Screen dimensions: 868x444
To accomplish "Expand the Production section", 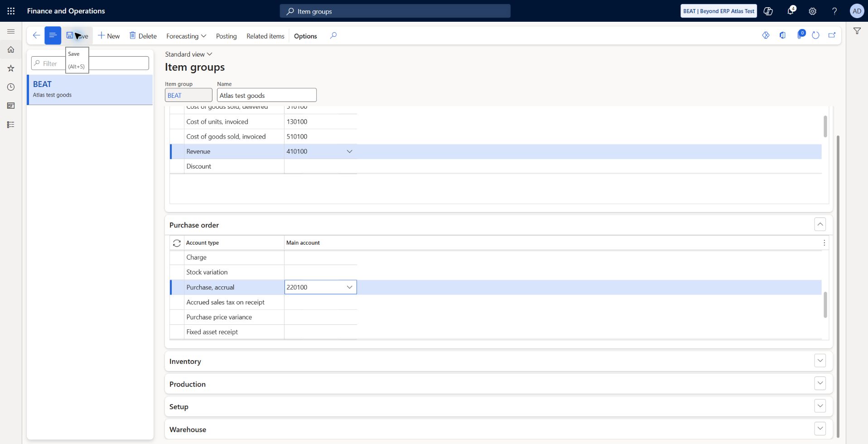I will click(820, 383).
